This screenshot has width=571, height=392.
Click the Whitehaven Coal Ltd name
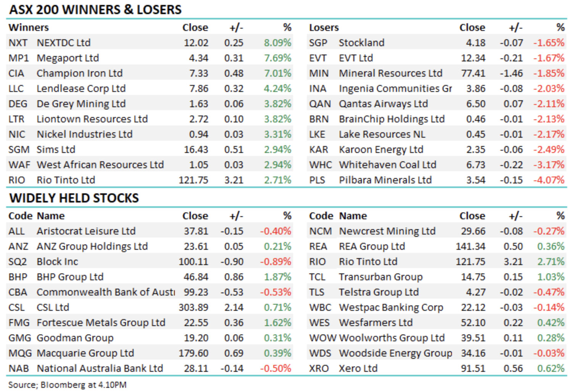[387, 165]
